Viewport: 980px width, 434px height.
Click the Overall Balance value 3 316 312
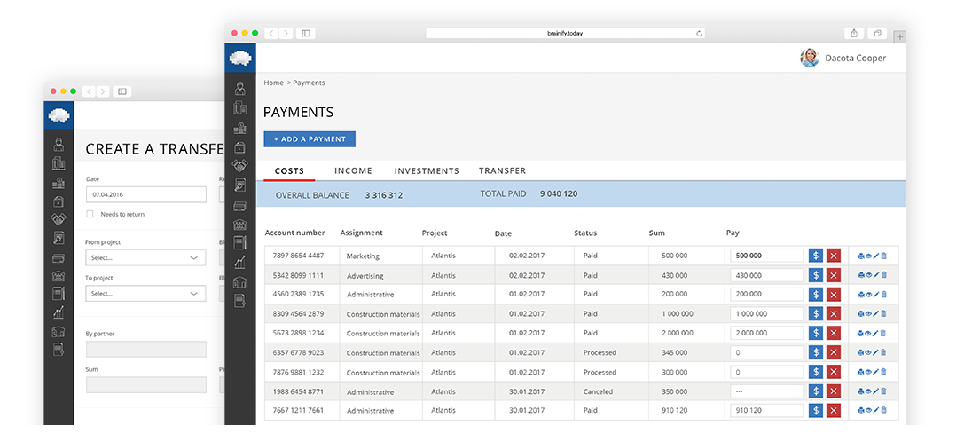coord(384,195)
